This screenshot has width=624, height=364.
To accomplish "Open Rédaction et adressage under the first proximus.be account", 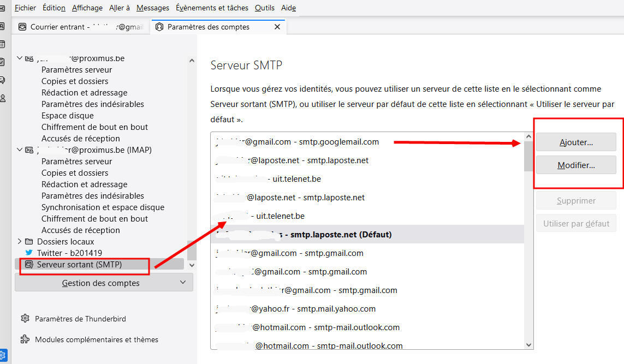I will 85,93.
